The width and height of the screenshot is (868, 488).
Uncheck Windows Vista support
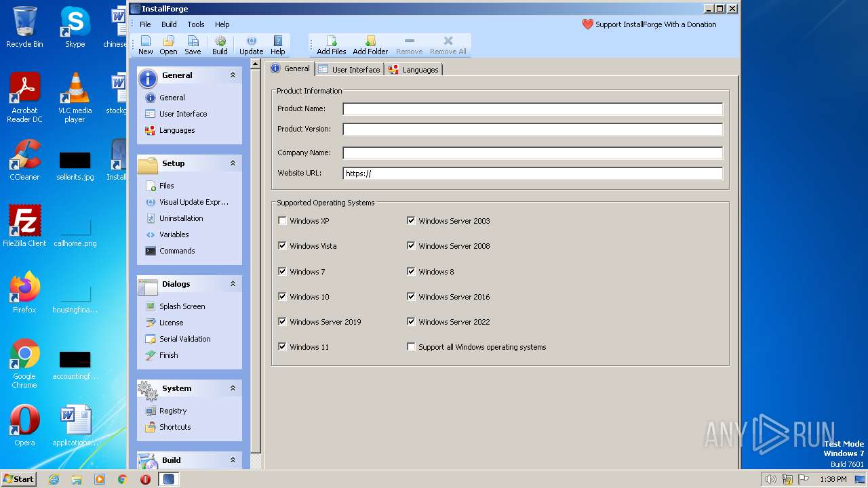[282, 246]
